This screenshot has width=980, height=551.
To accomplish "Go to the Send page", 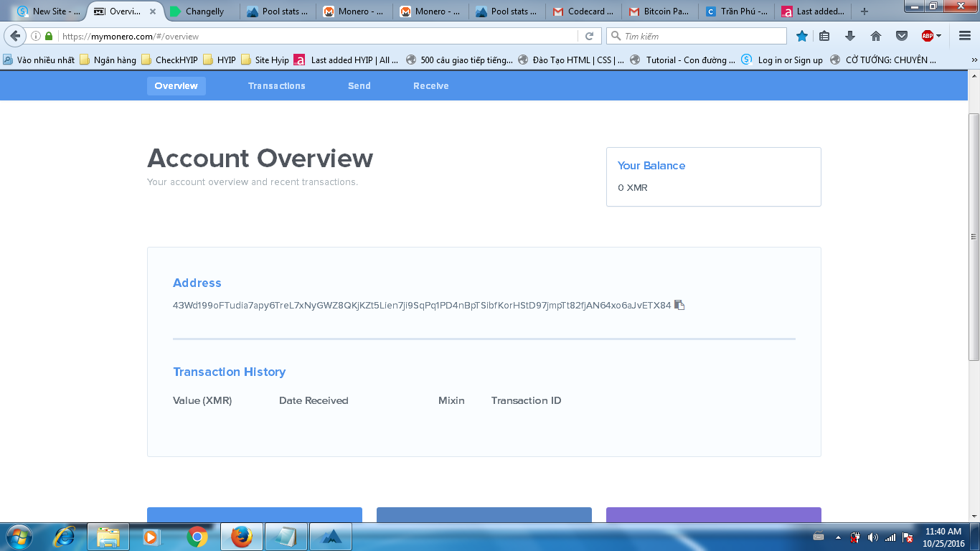I will pyautogui.click(x=359, y=86).
